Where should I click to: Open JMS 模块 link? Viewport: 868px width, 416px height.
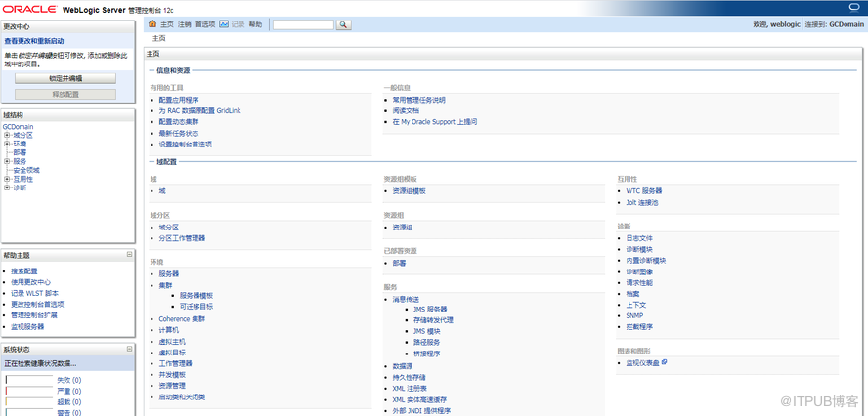point(427,331)
